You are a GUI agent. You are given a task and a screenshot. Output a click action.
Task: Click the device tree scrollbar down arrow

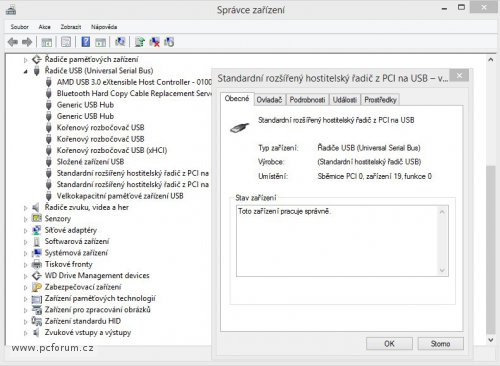tap(491, 340)
